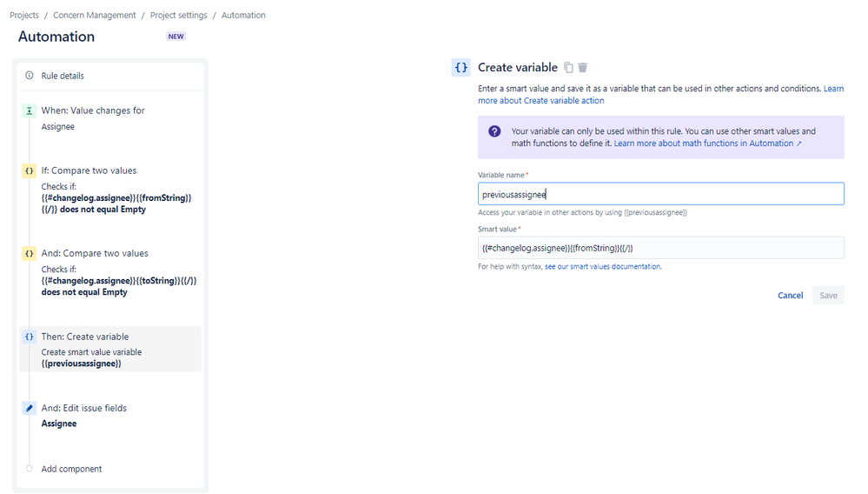Open the Projects breadcrumb
Image resolution: width=868 pixels, height=494 pixels.
click(24, 16)
